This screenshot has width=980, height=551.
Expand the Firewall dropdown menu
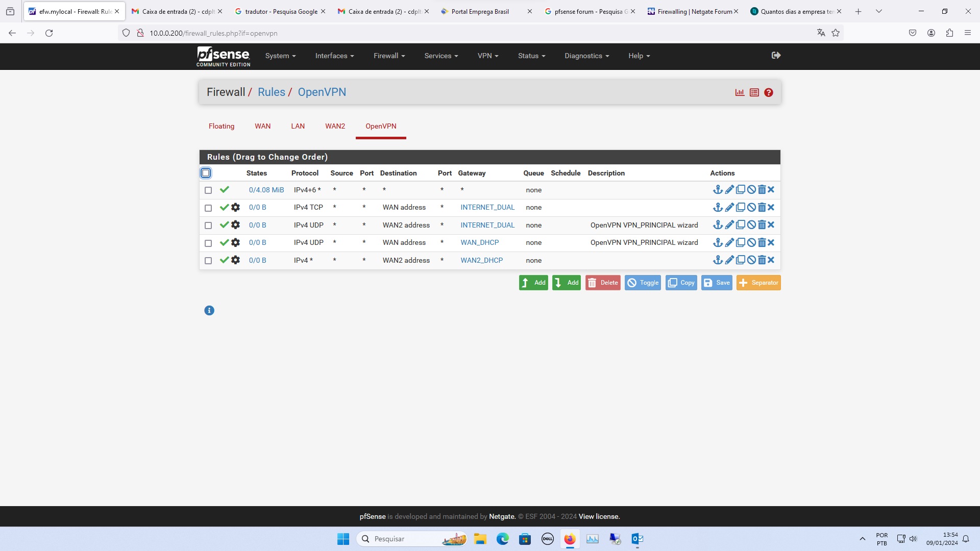(x=389, y=56)
